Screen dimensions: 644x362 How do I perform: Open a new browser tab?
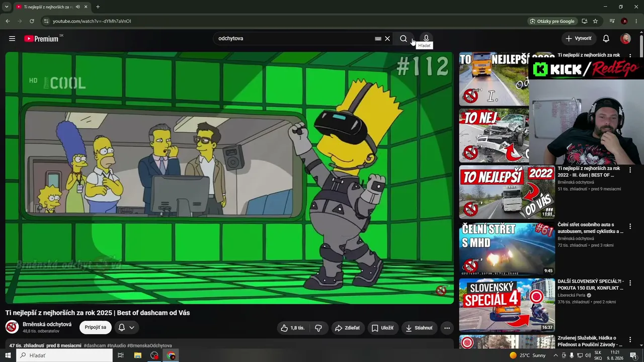pos(98,7)
